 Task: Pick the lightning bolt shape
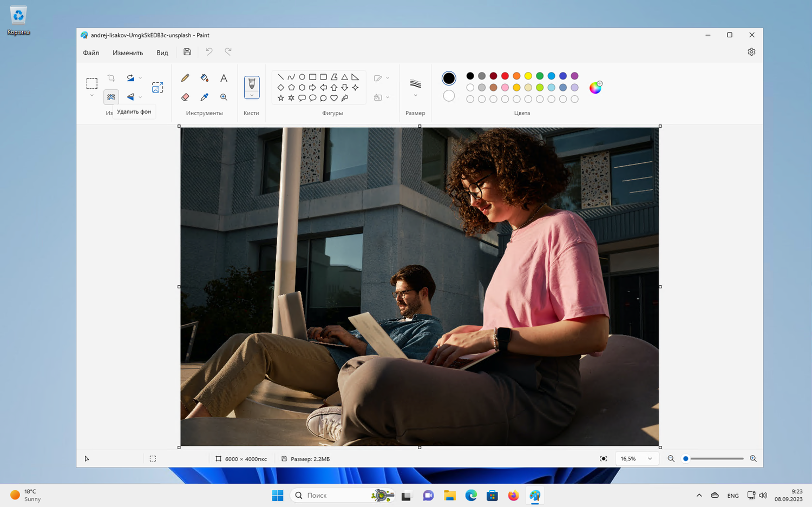[344, 98]
